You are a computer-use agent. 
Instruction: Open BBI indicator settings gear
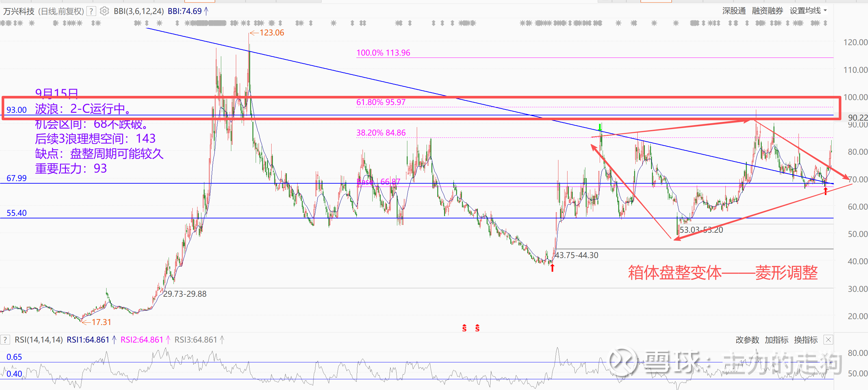point(105,11)
